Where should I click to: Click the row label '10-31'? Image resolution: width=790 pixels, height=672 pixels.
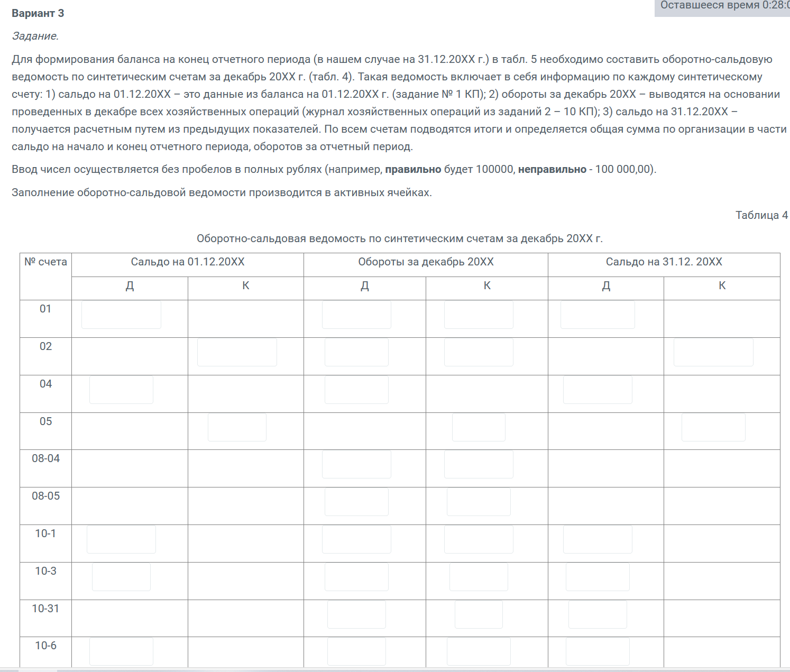[x=45, y=609]
